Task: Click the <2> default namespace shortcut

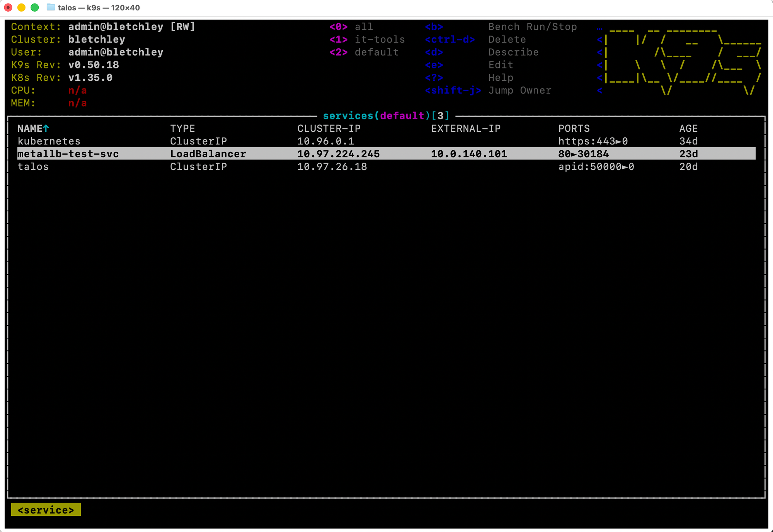Action: click(x=364, y=52)
